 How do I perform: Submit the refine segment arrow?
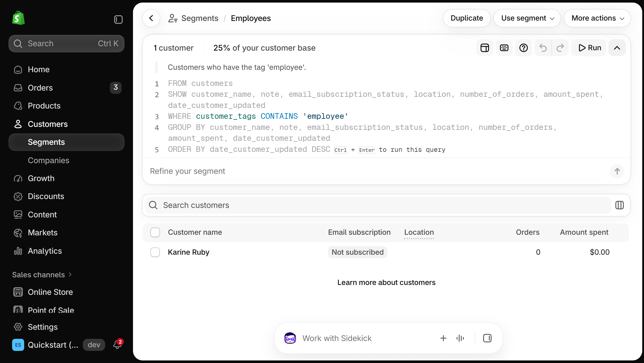(617, 171)
